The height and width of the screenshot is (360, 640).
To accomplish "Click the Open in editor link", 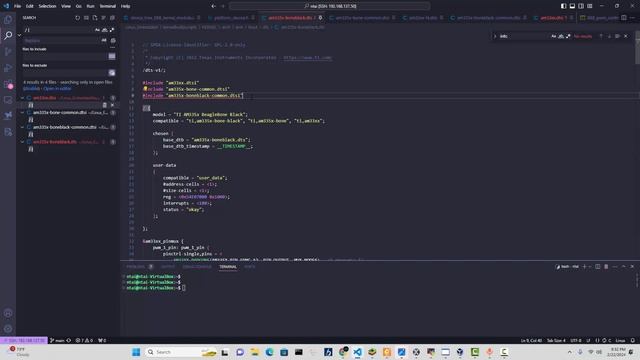I will coord(57,89).
